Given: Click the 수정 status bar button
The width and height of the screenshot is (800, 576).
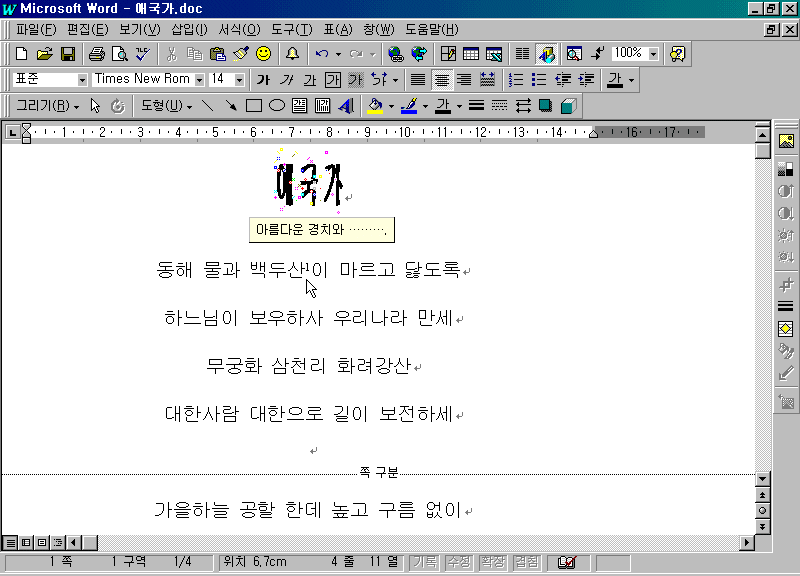Looking at the screenshot, I should pos(459,562).
